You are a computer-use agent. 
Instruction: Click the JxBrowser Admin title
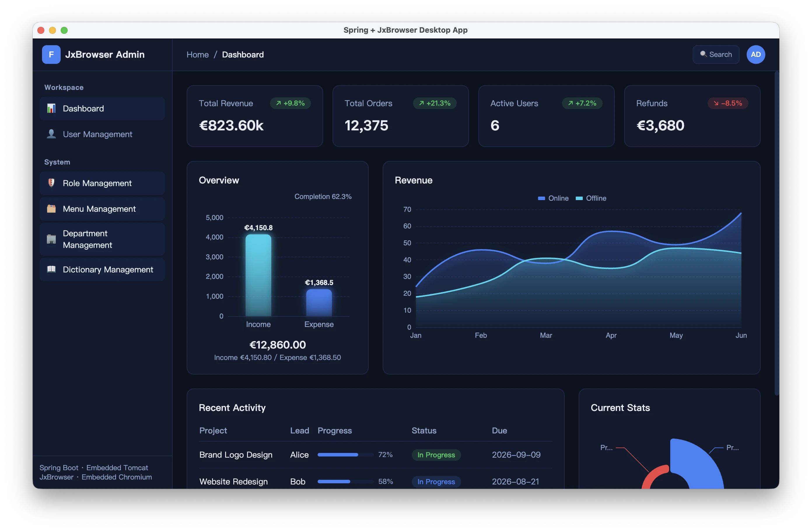[105, 55]
